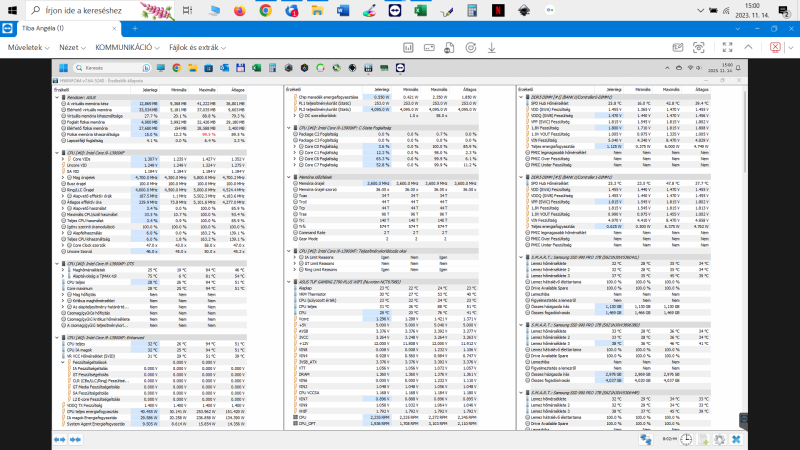Open Excel from the local taskbar
Viewport: 800px width, 450px height.
pos(420,10)
